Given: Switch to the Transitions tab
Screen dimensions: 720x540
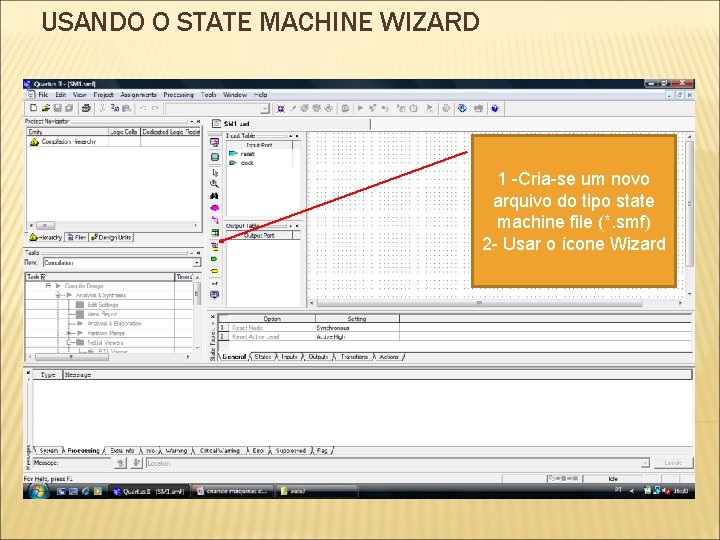Looking at the screenshot, I should pos(354,357).
